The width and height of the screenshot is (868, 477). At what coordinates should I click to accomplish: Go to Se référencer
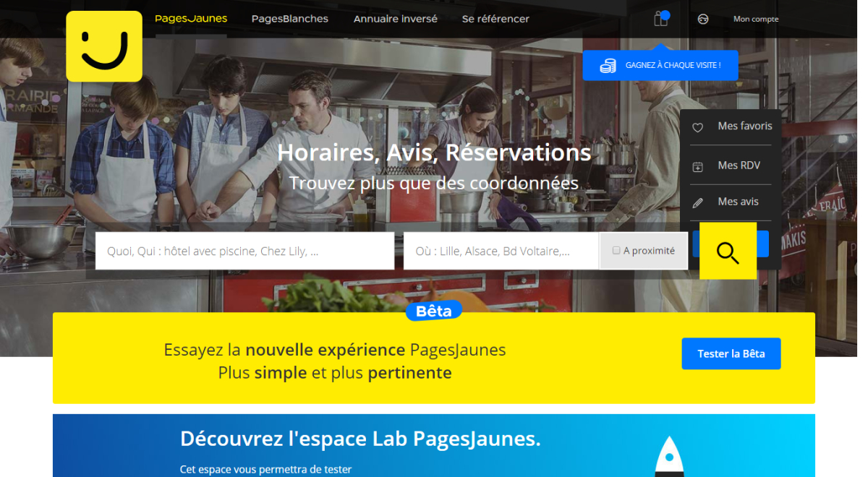495,19
